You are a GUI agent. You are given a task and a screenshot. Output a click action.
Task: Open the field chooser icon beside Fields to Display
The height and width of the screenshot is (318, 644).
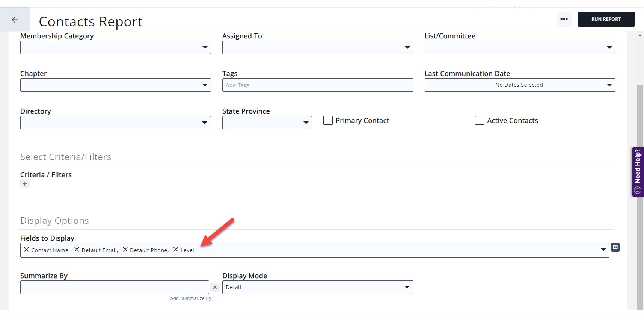615,247
